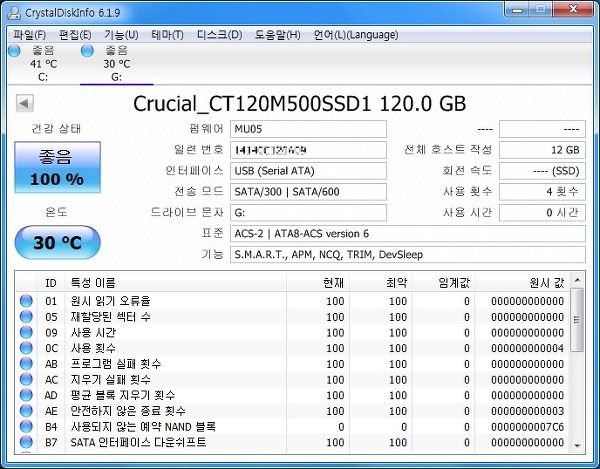
Task: Switch to the C: 41 °C disk tab
Action: (x=43, y=64)
